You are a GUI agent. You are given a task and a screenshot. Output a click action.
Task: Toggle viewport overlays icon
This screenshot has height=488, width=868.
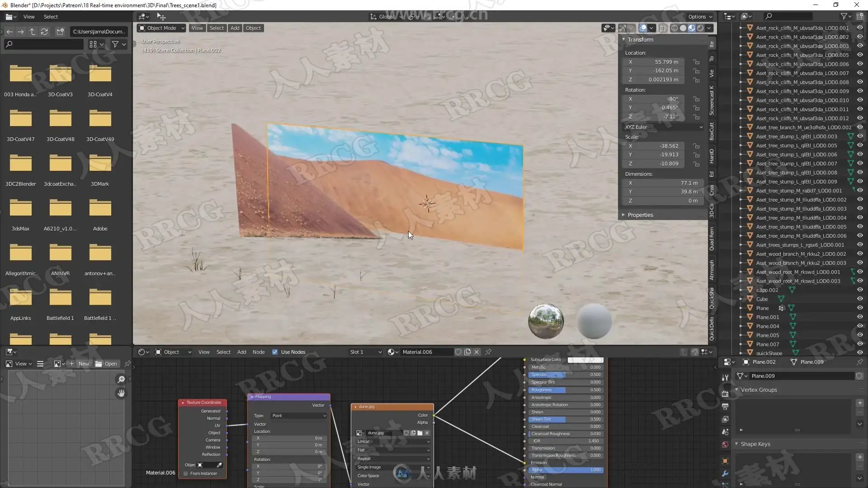(x=643, y=28)
